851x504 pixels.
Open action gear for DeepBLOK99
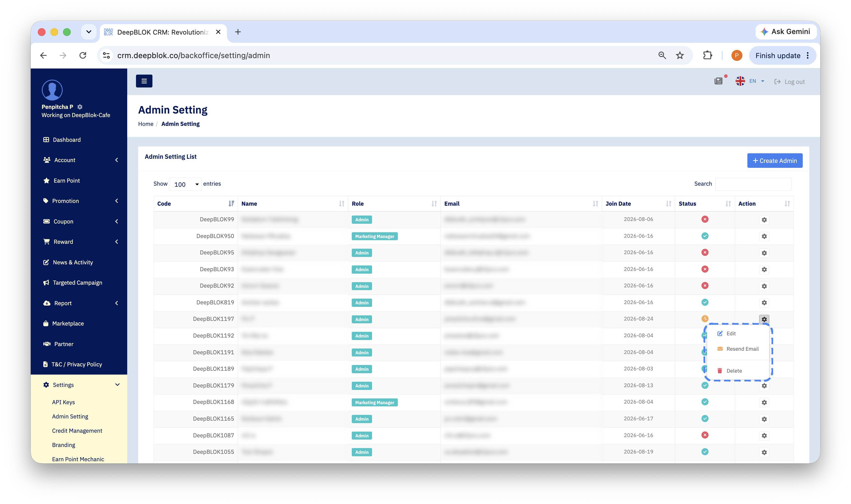764,220
